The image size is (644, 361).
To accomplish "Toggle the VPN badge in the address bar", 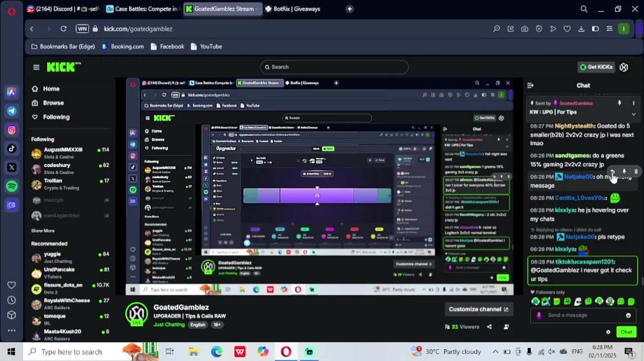I will pos(83,29).
